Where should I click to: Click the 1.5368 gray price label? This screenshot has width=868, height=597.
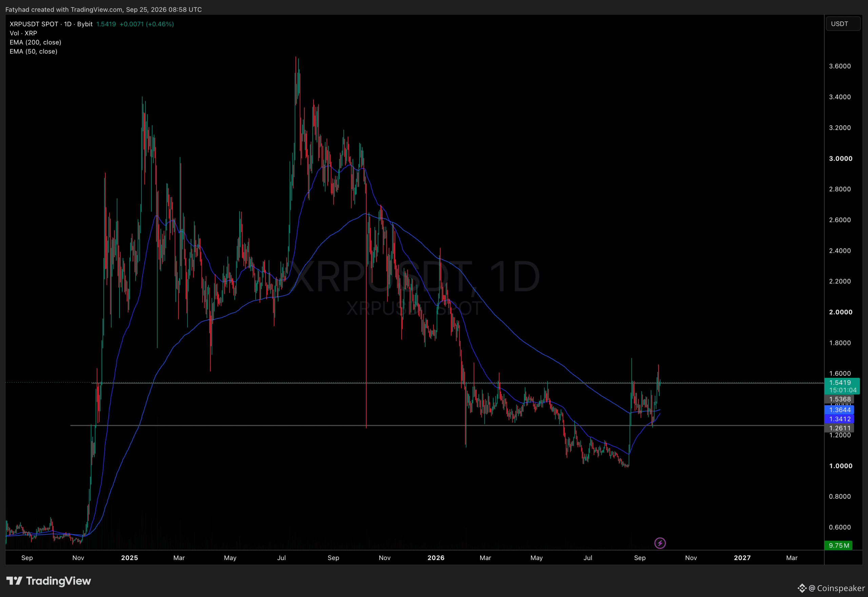(x=839, y=399)
